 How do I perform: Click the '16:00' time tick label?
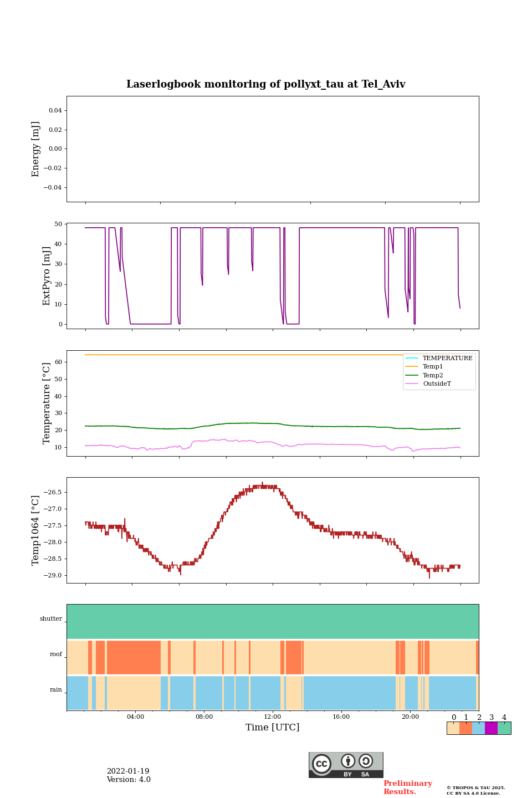click(x=341, y=717)
